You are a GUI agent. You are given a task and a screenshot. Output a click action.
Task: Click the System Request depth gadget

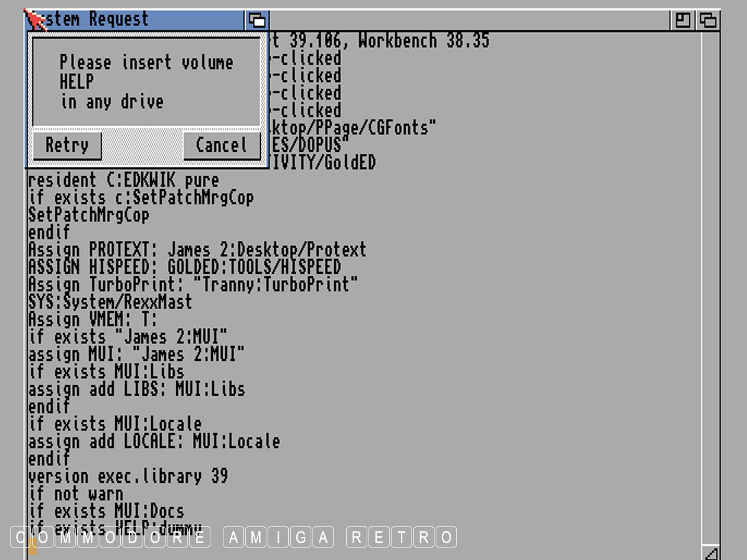(x=256, y=20)
